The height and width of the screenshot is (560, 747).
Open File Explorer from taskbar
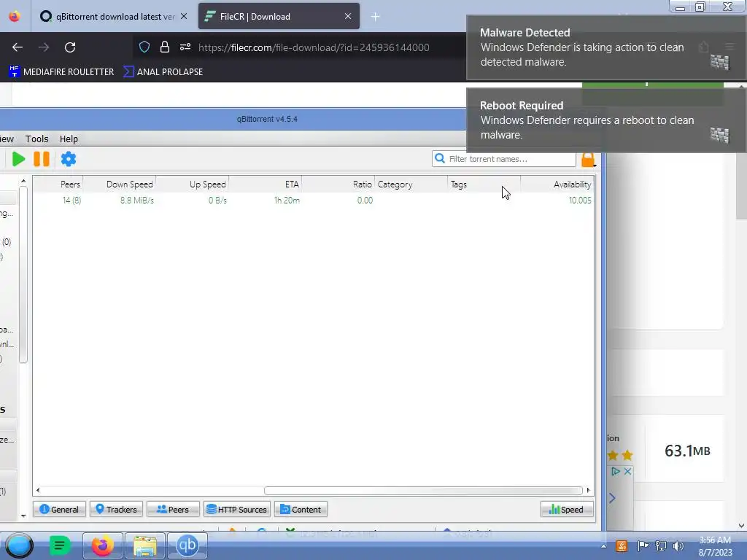[145, 545]
